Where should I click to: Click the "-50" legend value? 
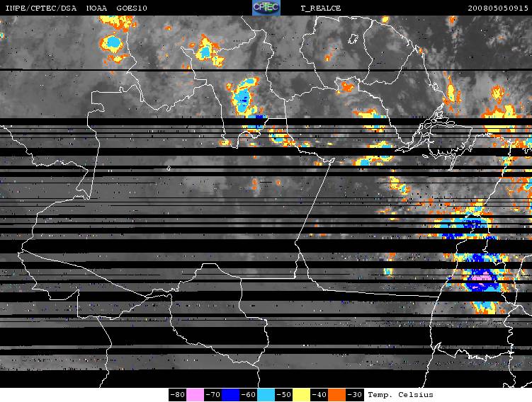[x=283, y=394]
